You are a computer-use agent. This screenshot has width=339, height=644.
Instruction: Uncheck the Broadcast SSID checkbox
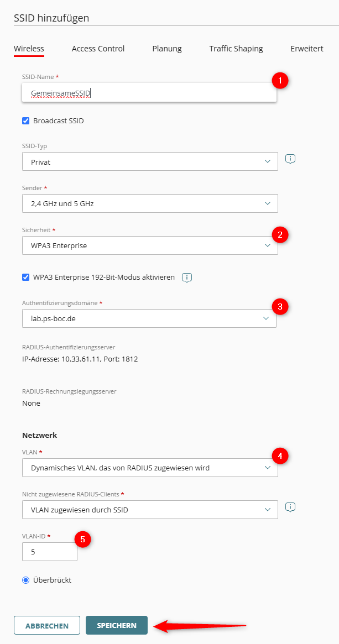click(26, 121)
